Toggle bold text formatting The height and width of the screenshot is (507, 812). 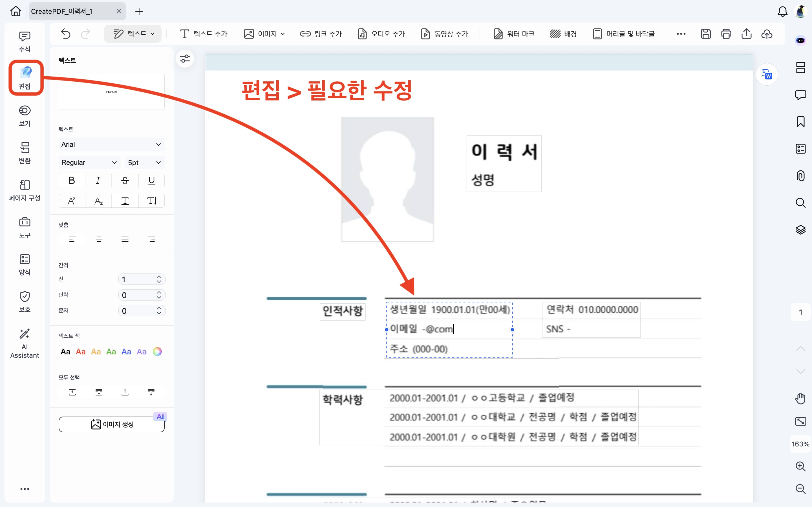71,180
